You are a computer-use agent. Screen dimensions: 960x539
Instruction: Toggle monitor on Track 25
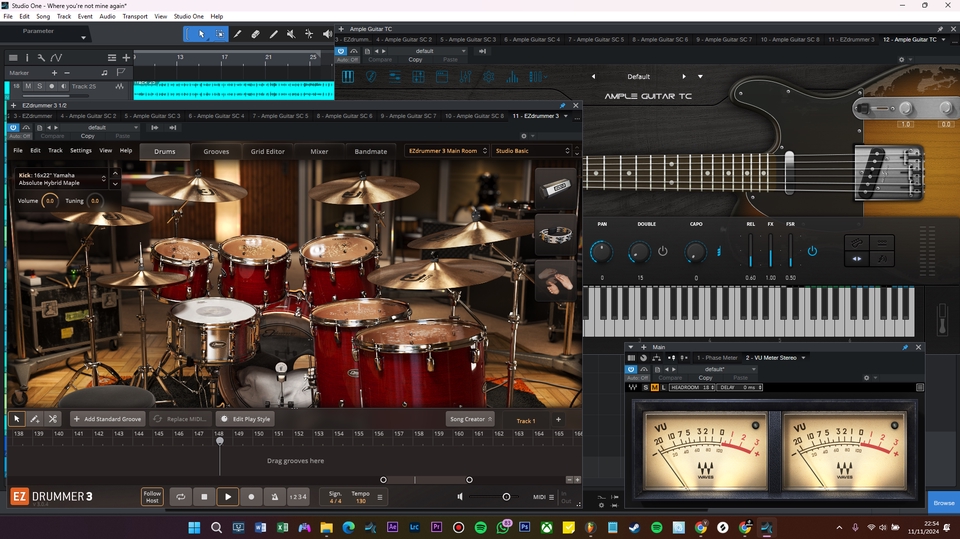click(64, 86)
